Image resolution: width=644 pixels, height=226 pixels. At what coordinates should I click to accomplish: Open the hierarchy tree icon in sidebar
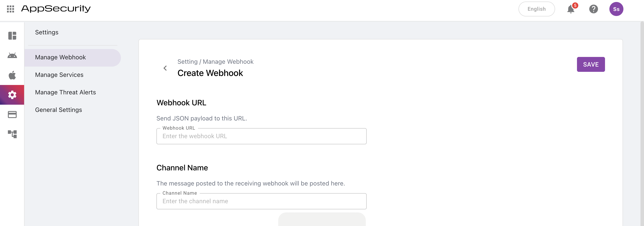click(x=12, y=134)
